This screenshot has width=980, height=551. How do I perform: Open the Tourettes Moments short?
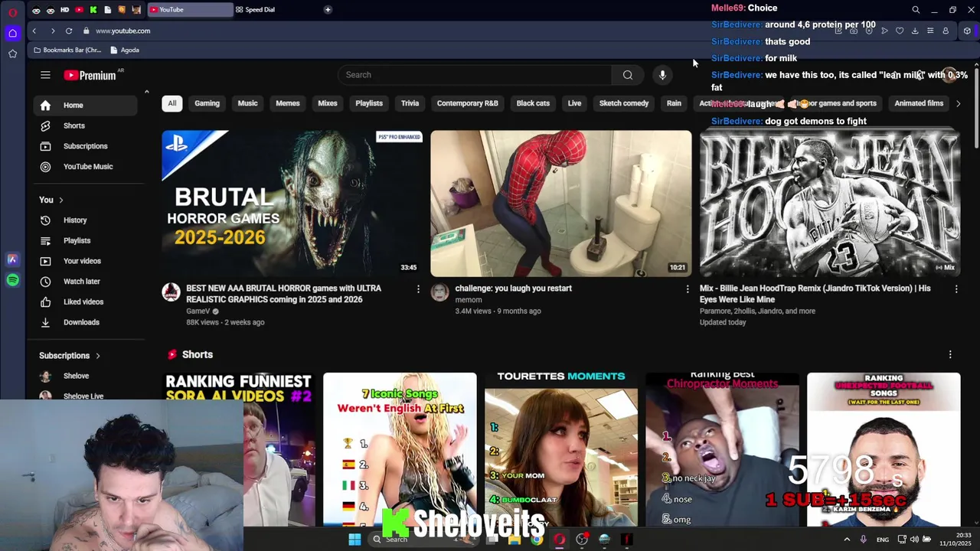(560, 449)
